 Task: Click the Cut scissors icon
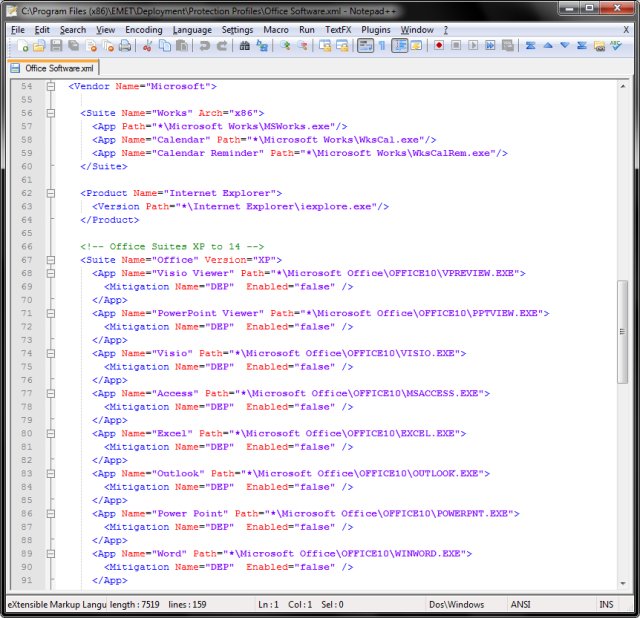pos(149,46)
